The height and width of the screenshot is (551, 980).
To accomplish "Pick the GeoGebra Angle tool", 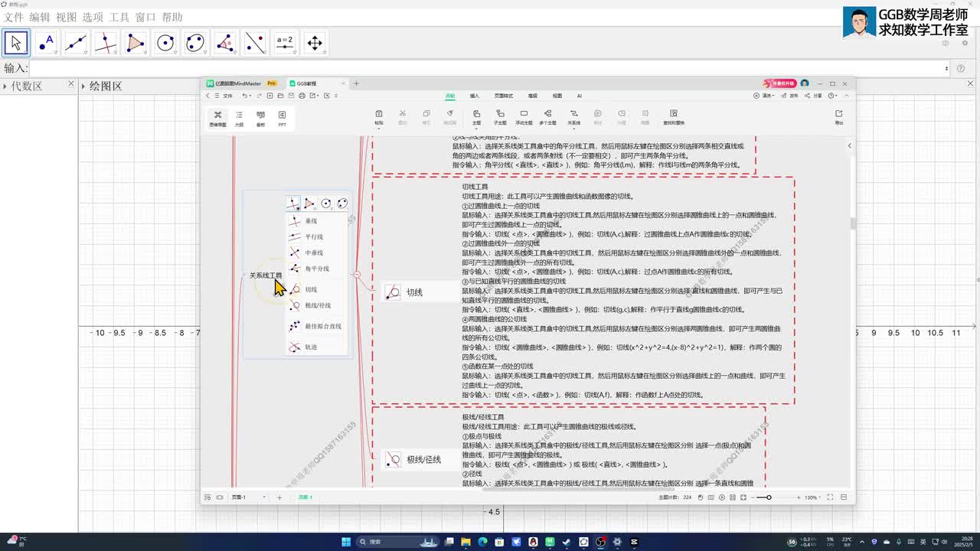I will point(225,43).
